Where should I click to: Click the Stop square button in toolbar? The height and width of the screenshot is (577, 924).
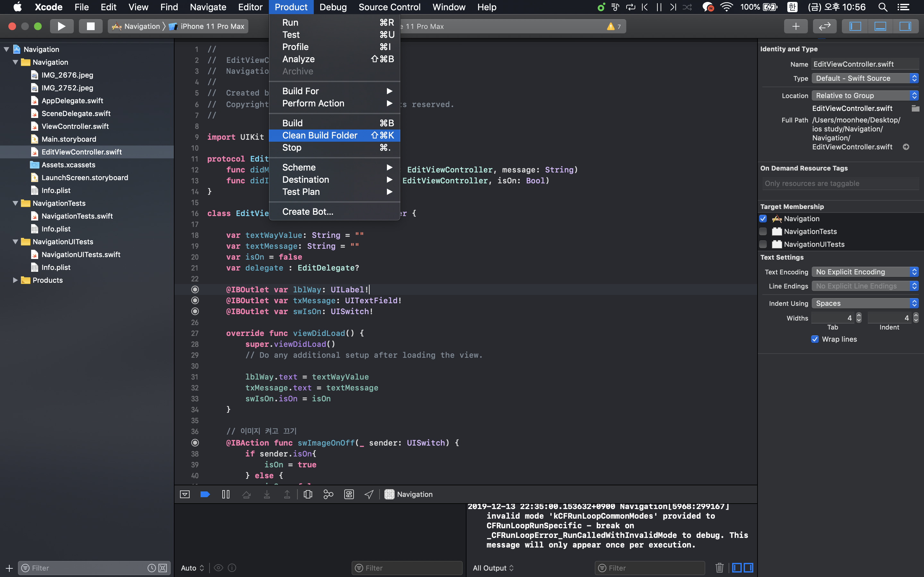point(90,26)
